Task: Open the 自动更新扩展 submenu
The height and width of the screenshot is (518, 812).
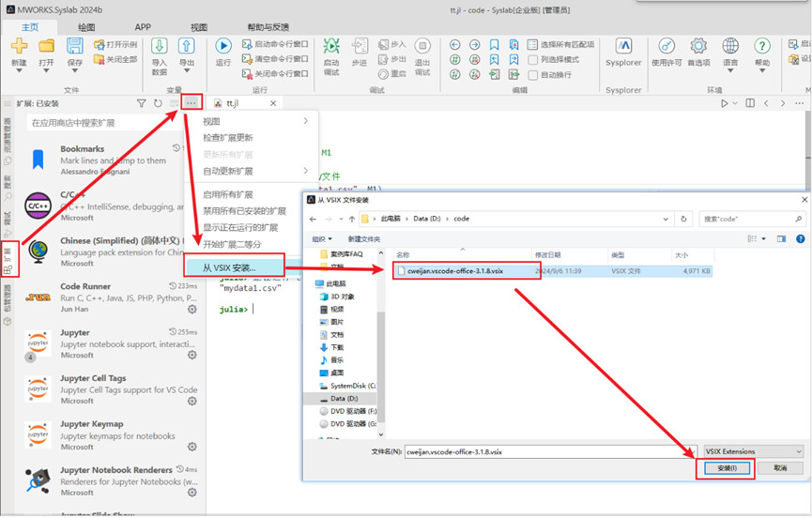Action: (x=252, y=171)
